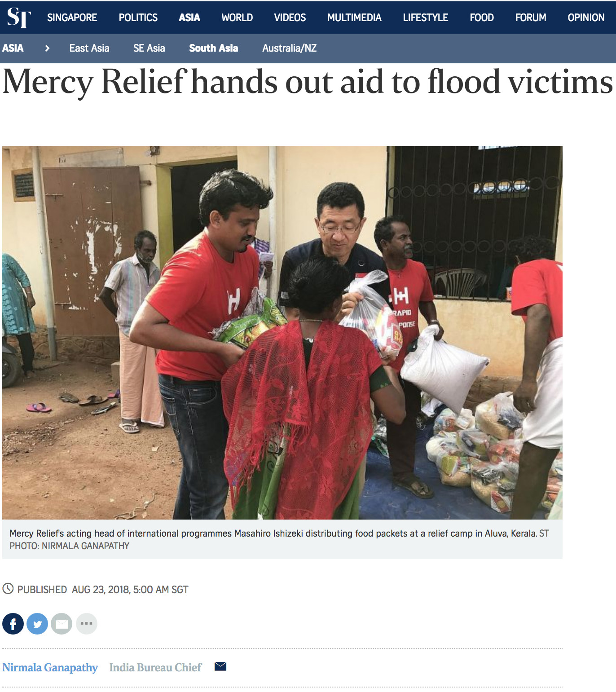Share article on Facebook

(13, 624)
